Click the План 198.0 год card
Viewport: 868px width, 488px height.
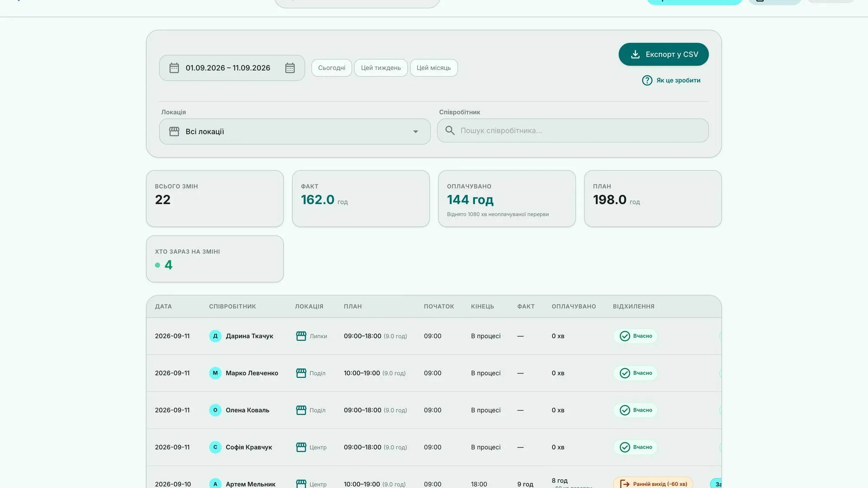pyautogui.click(x=653, y=198)
